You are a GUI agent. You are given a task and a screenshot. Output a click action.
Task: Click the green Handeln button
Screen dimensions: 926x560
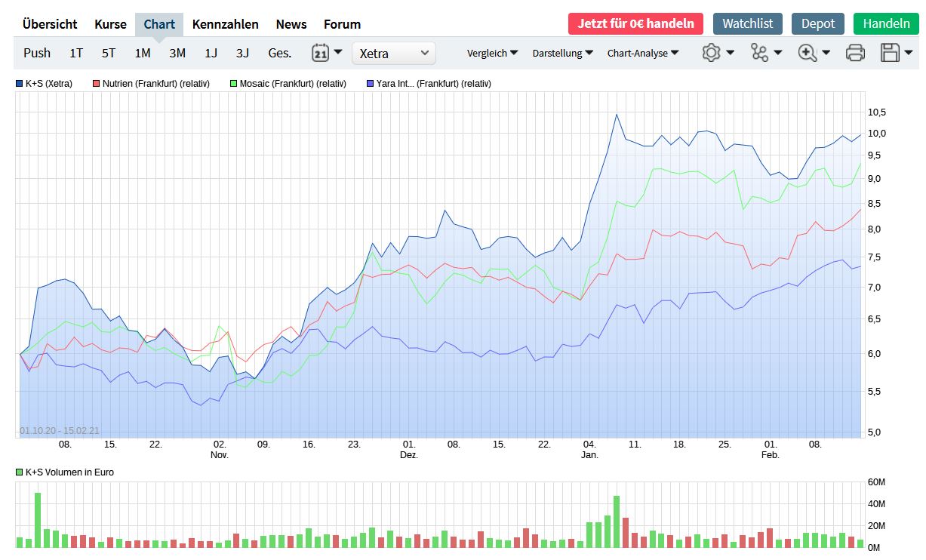tap(886, 23)
